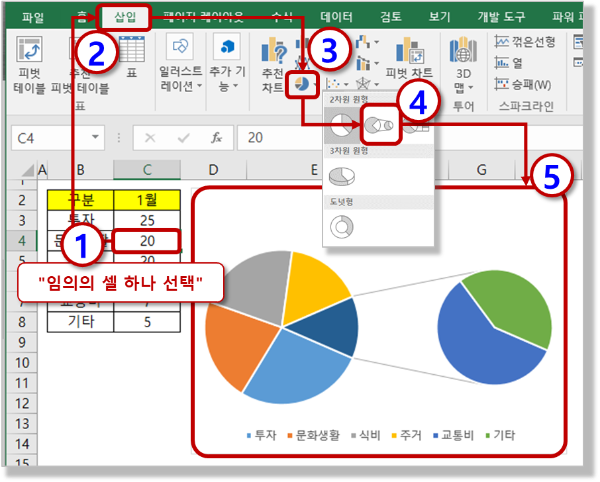
Task: Click the cell containing 5
Action: coord(147,322)
